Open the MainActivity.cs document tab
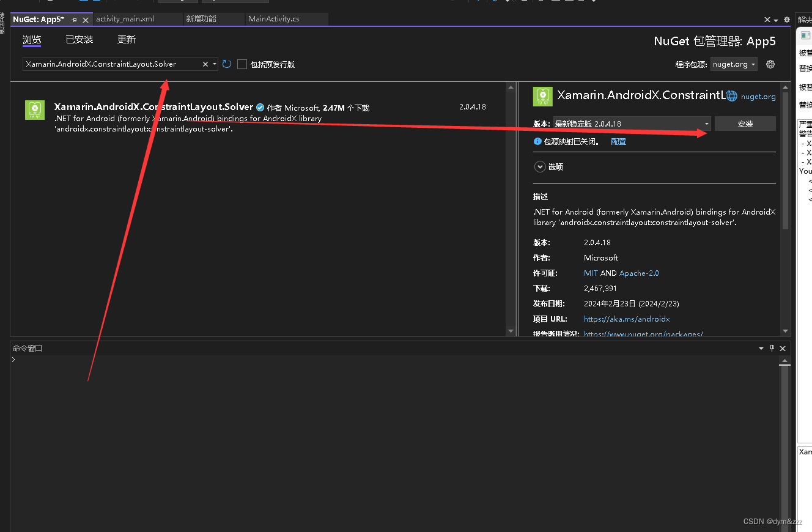Viewport: 812px width, 532px height. [x=274, y=19]
